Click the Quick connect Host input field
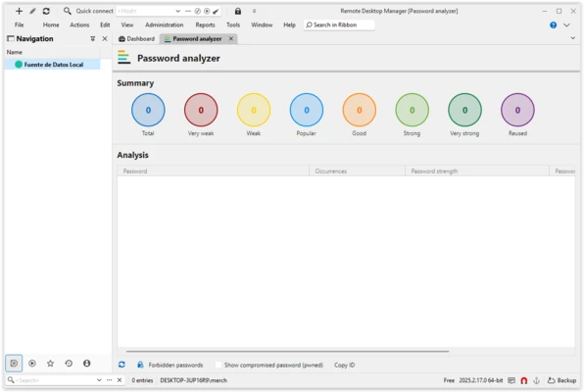The image size is (584, 392). pos(145,11)
